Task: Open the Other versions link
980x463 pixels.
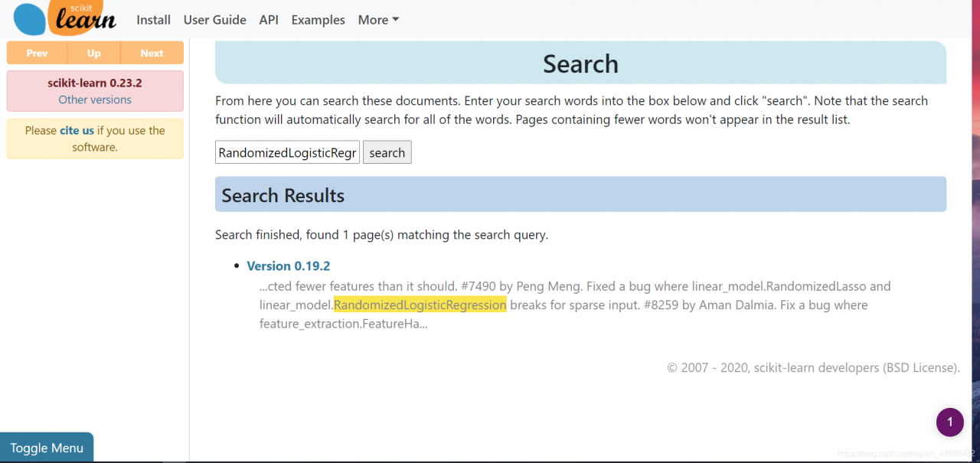Action: 95,99
